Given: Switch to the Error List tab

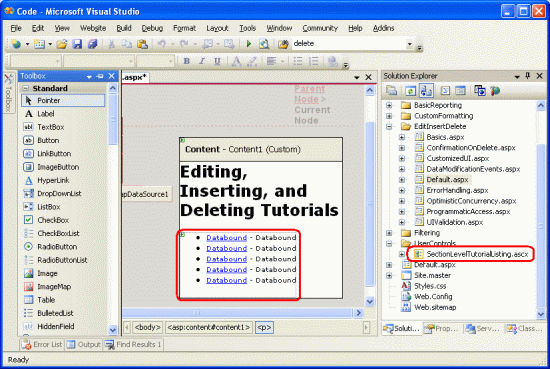Looking at the screenshot, I should (41, 344).
